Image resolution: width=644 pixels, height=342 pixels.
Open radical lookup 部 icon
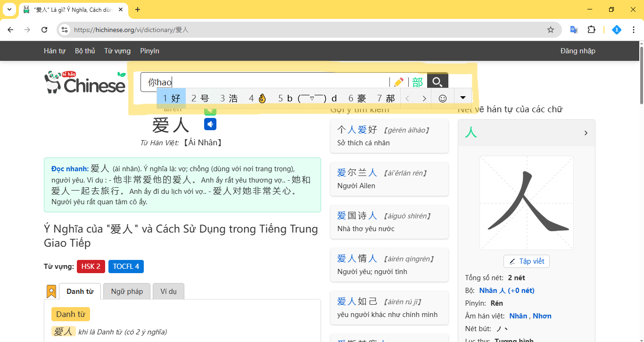click(417, 83)
